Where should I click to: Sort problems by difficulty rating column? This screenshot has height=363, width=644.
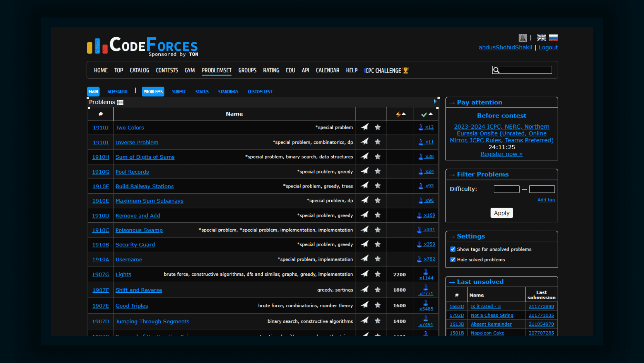pyautogui.click(x=400, y=114)
